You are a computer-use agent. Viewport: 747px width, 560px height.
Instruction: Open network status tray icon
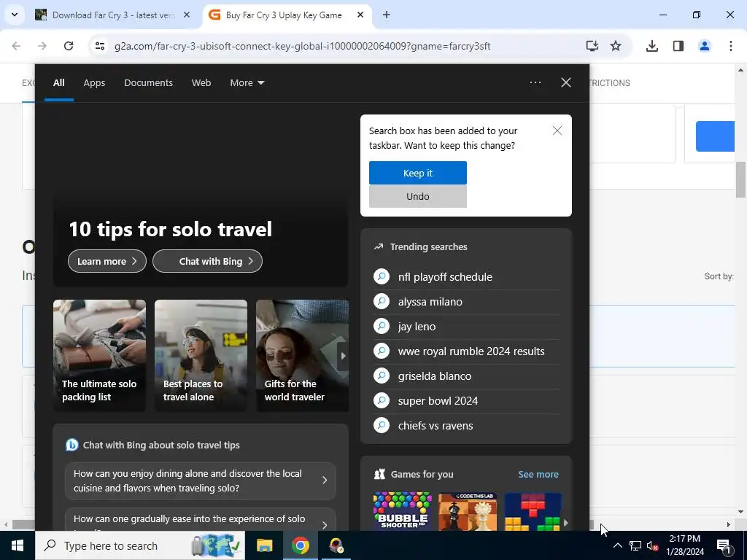pyautogui.click(x=635, y=545)
